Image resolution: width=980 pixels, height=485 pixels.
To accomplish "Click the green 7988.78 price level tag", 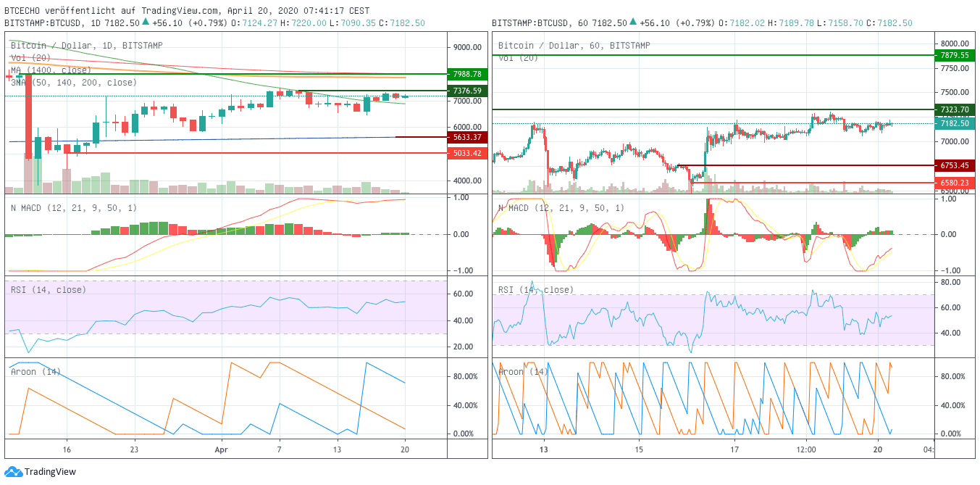I will pos(467,74).
